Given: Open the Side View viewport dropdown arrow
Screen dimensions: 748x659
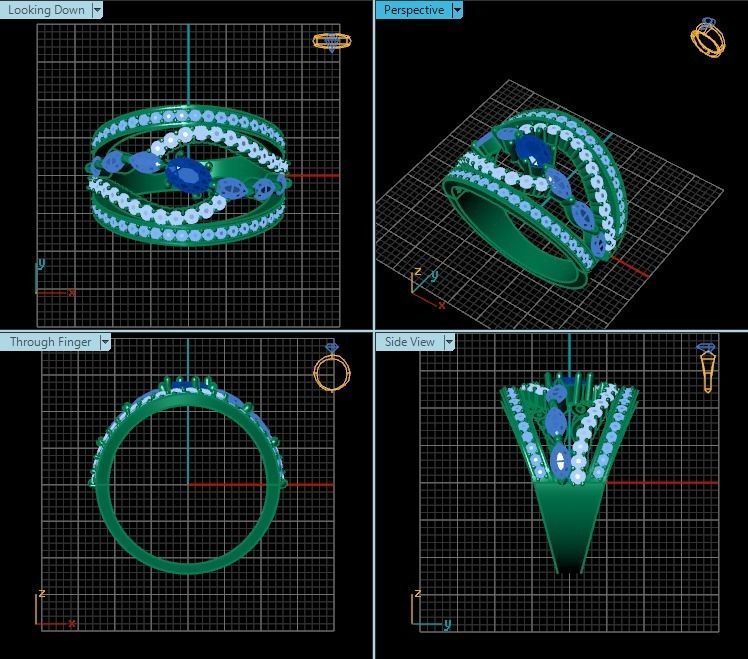Looking at the screenshot, I should point(449,342).
